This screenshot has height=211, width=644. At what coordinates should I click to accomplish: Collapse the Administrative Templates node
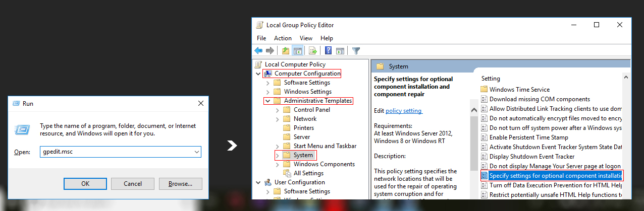click(x=267, y=101)
